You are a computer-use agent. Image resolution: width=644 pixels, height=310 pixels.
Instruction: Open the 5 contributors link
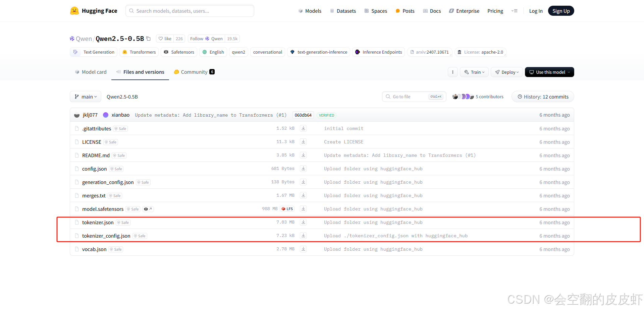(x=489, y=97)
